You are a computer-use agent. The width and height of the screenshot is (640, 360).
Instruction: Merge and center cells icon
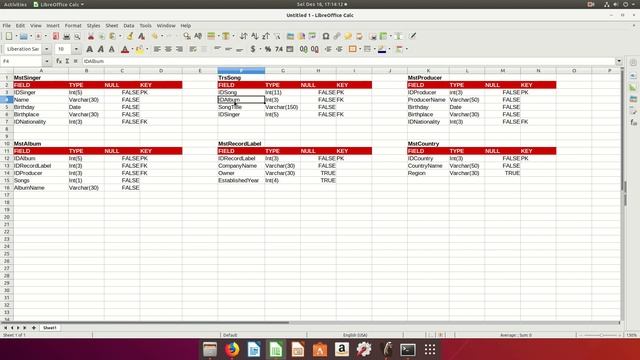tap(204, 49)
